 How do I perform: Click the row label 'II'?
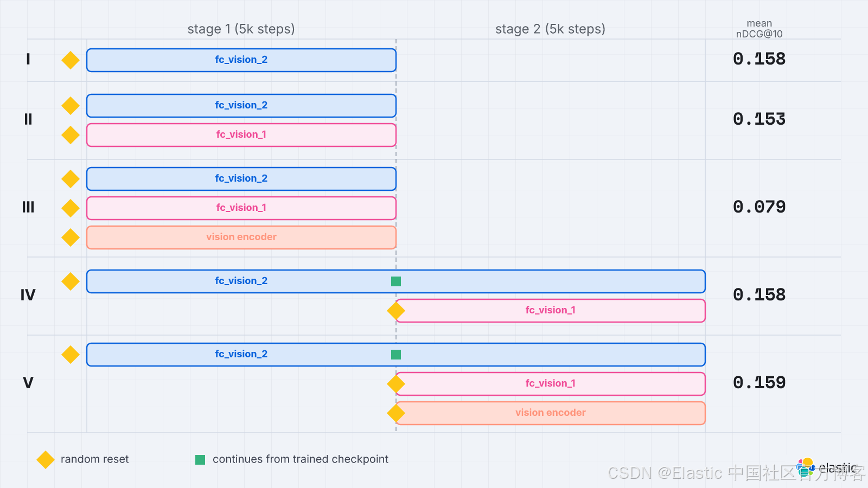(x=28, y=119)
